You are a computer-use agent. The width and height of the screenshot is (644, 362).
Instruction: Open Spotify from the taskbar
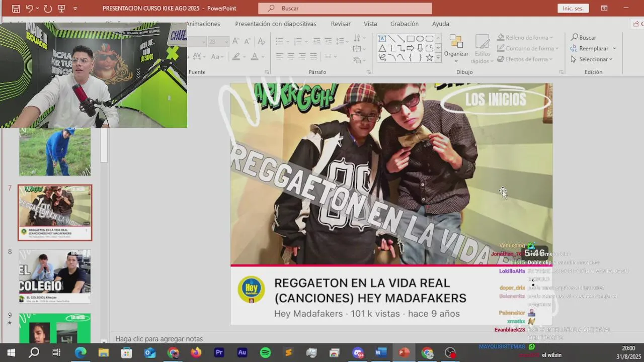click(x=265, y=352)
